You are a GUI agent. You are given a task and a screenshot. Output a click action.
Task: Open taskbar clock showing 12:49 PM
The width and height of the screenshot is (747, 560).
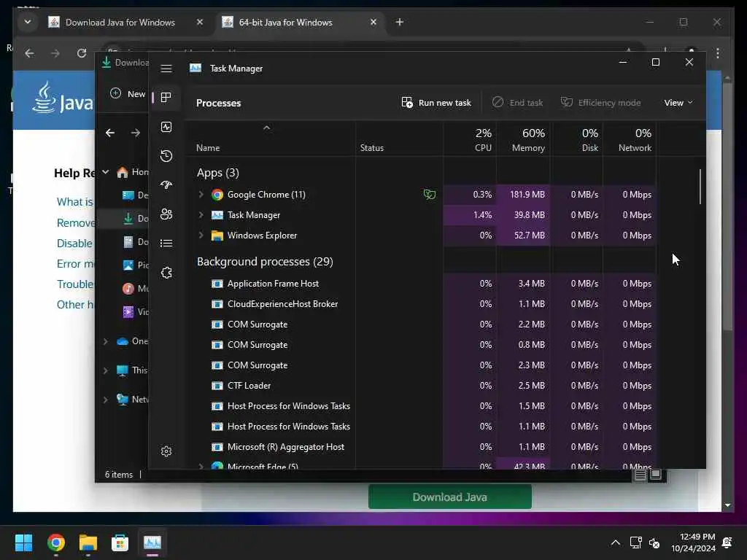click(x=694, y=542)
